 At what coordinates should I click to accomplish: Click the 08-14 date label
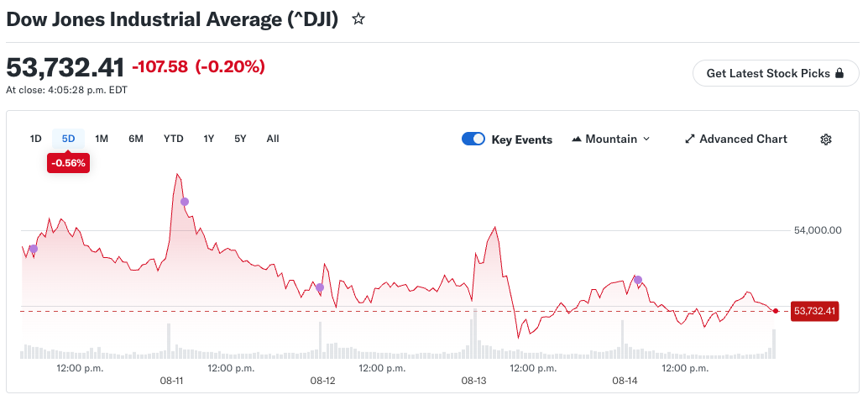point(625,381)
